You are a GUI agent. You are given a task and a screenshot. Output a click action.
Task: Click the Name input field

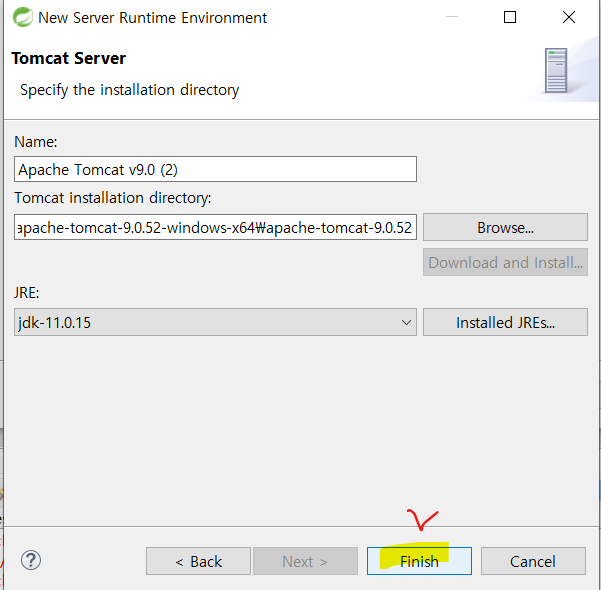(215, 169)
